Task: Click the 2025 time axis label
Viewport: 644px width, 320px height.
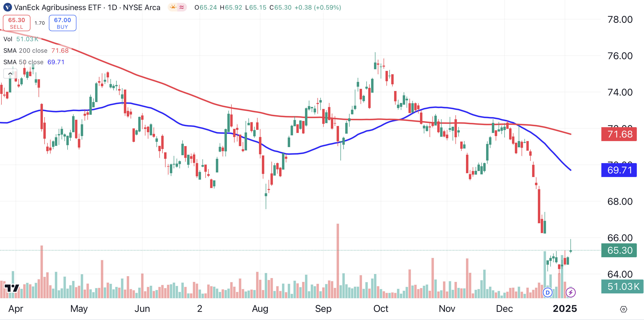Action: point(564,309)
